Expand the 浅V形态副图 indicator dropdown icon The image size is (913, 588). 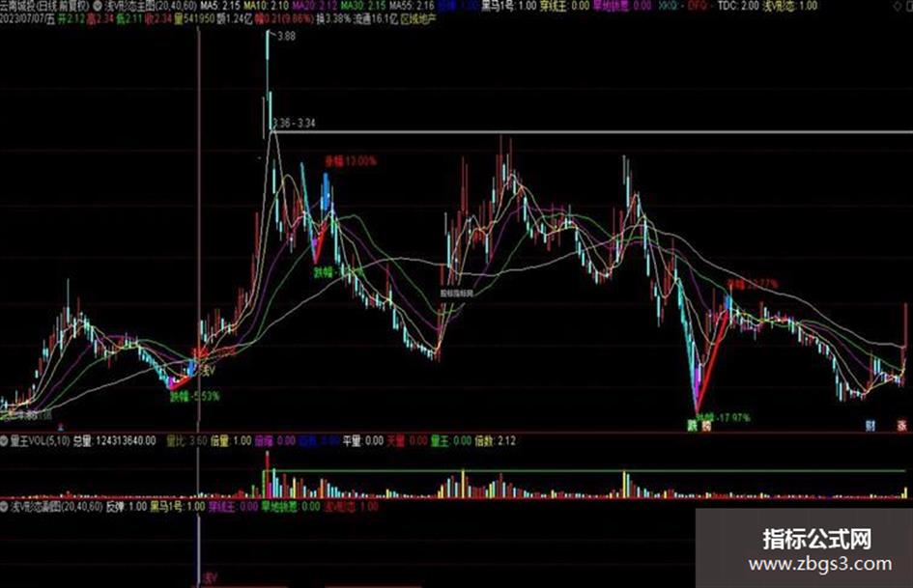5,507
